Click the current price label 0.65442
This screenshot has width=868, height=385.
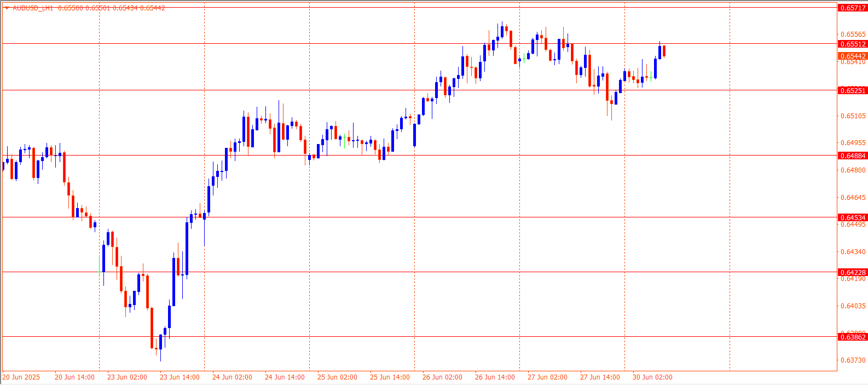(853, 56)
